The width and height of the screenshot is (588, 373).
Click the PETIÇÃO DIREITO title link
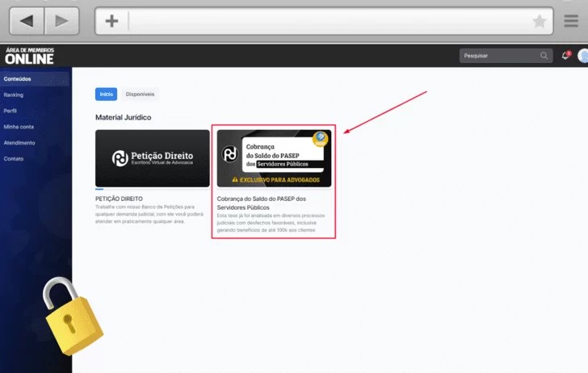tap(119, 199)
